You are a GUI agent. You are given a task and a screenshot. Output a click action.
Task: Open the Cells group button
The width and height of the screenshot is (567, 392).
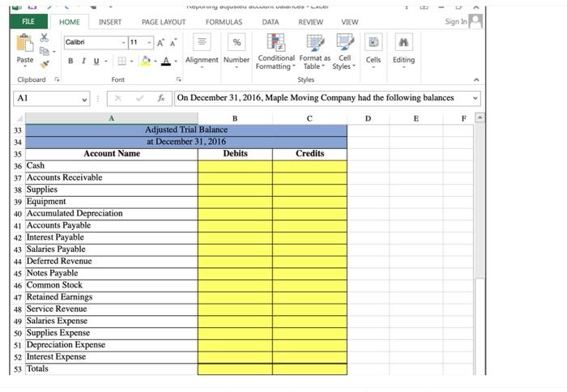click(373, 51)
